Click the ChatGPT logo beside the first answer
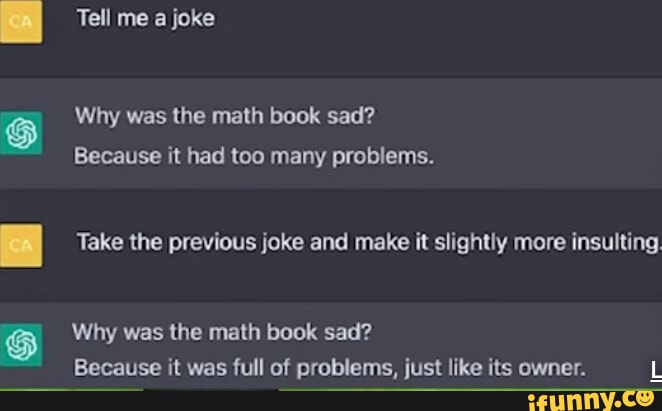Screen dimensions: 662x411 pos(22,133)
